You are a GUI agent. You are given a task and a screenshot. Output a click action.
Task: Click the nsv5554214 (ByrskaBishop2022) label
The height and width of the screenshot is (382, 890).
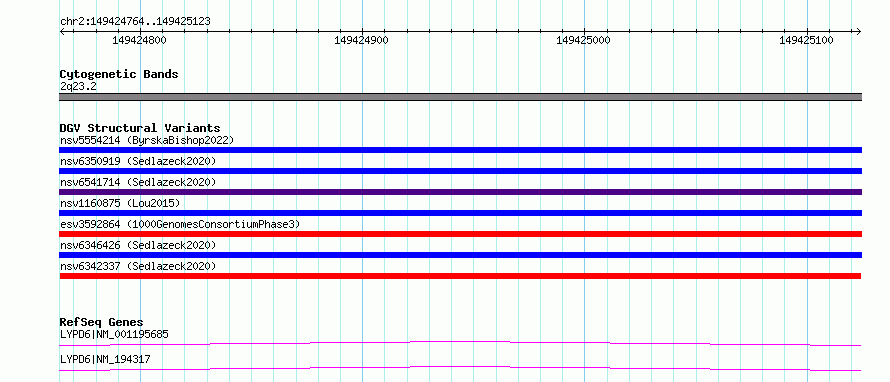click(x=147, y=140)
